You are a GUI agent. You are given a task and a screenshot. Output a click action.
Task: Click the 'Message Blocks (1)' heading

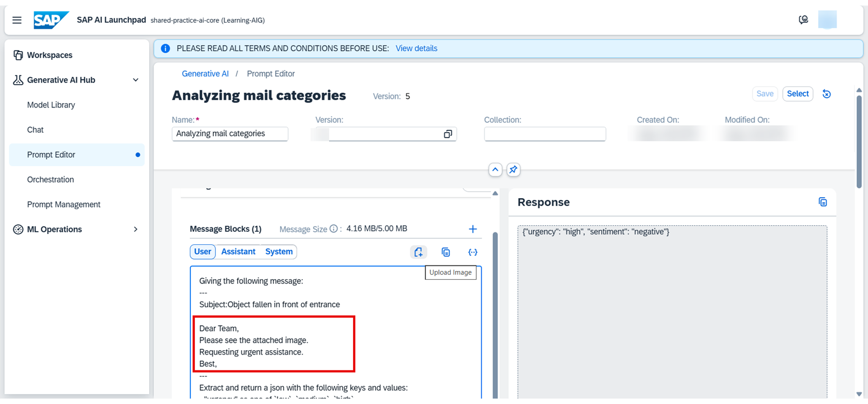tap(226, 229)
